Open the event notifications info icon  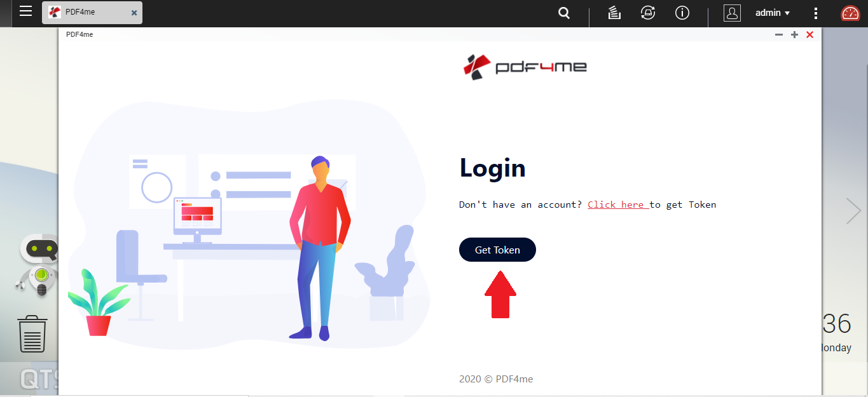pyautogui.click(x=682, y=13)
